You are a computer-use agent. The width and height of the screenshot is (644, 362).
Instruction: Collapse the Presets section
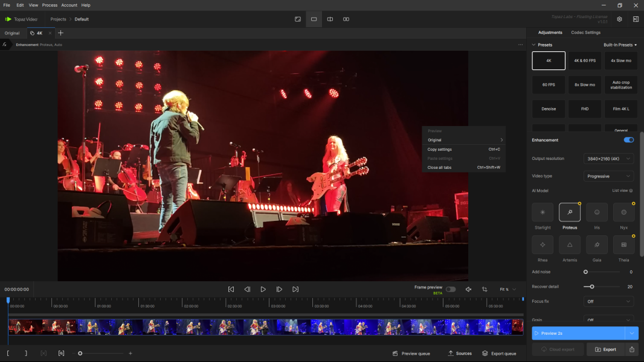(534, 45)
